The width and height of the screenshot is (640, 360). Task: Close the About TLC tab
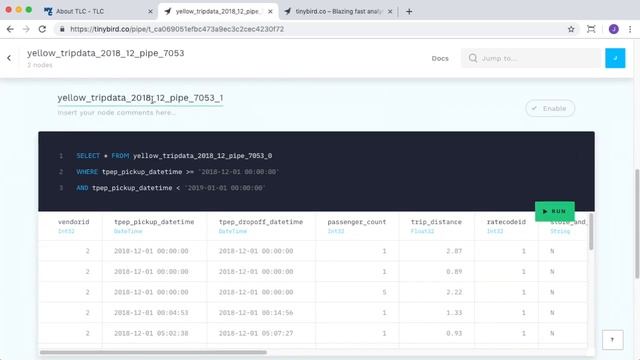click(150, 11)
